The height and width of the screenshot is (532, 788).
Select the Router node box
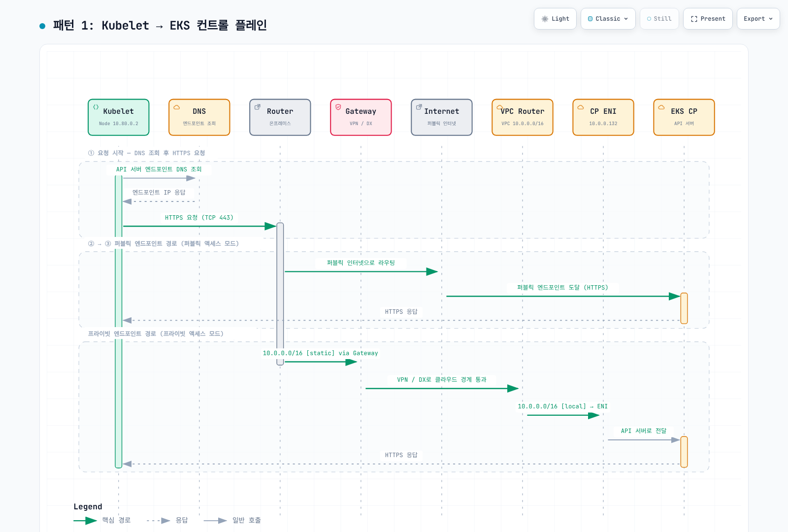point(280,117)
